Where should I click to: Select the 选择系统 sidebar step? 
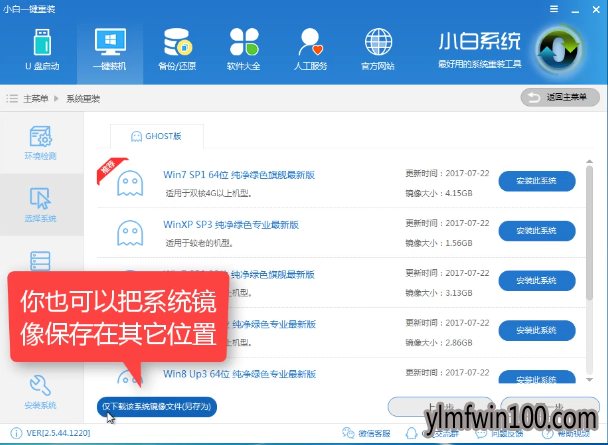click(x=41, y=205)
